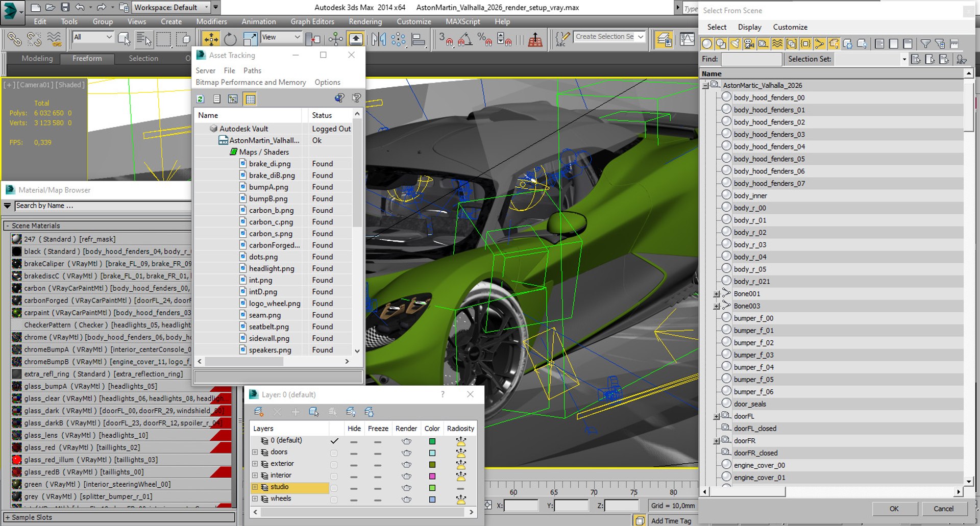Click the Name column header in Select From Scene

(832, 74)
